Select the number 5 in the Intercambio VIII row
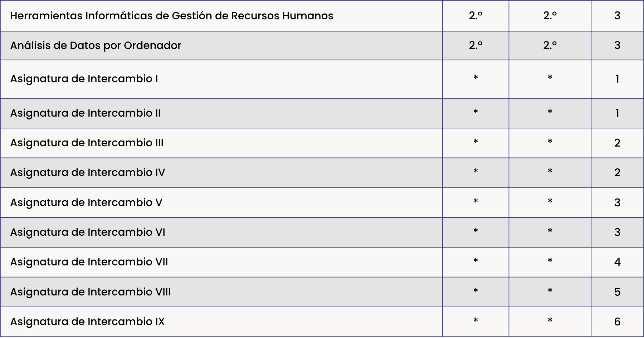The image size is (644, 338). click(x=617, y=292)
